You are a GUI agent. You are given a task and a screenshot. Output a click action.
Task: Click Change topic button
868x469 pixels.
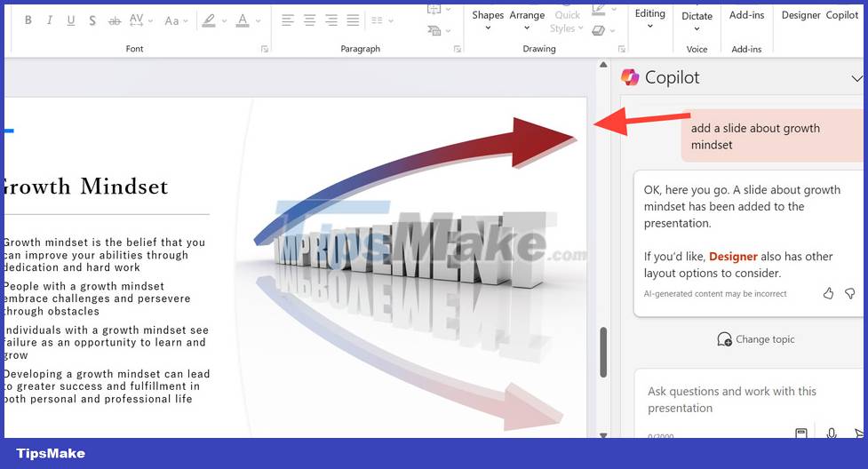coord(756,339)
